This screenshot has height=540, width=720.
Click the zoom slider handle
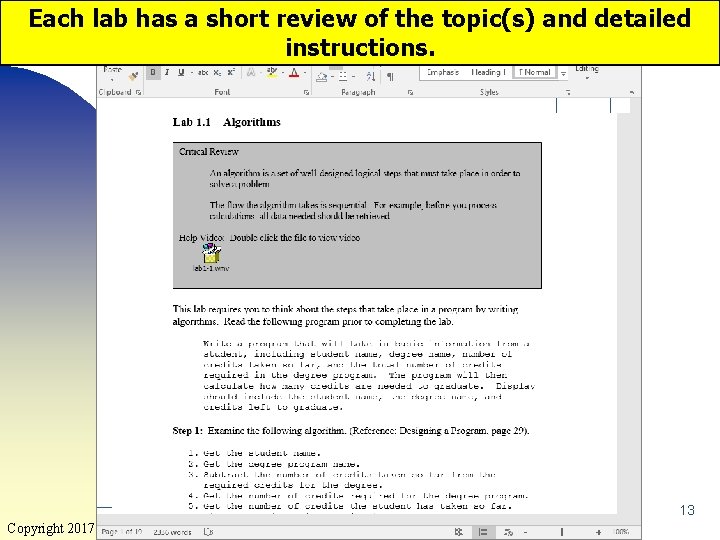coord(562,532)
